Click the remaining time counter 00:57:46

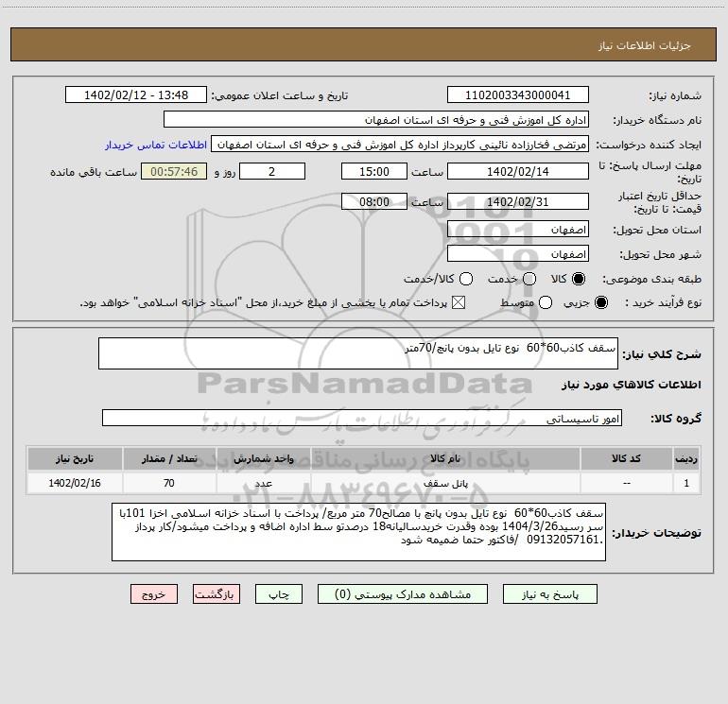click(x=174, y=171)
